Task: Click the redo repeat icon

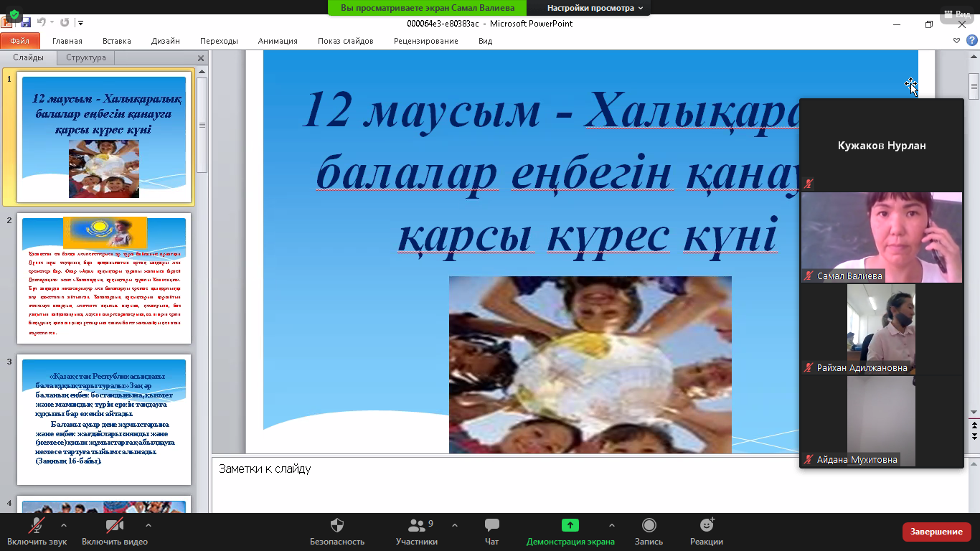Action: tap(65, 23)
